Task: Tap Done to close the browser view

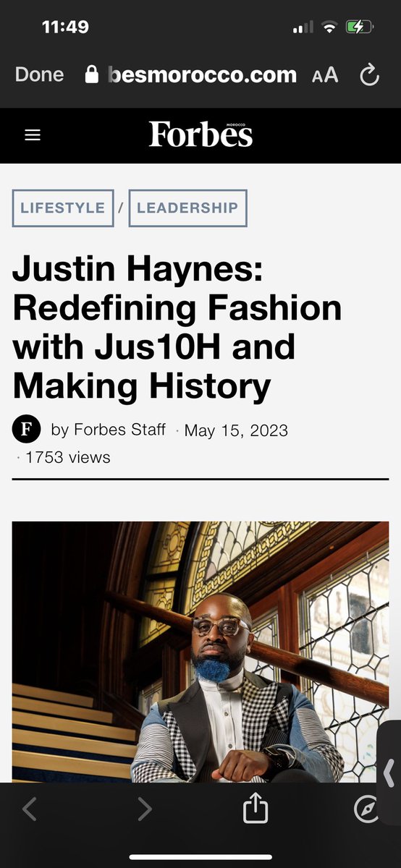Action: tap(39, 75)
